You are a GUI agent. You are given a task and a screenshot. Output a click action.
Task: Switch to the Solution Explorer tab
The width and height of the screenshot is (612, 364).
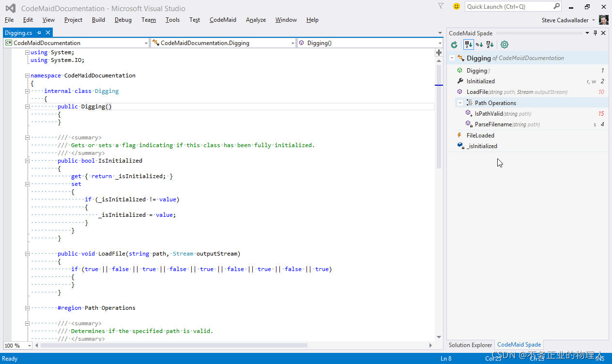470,345
